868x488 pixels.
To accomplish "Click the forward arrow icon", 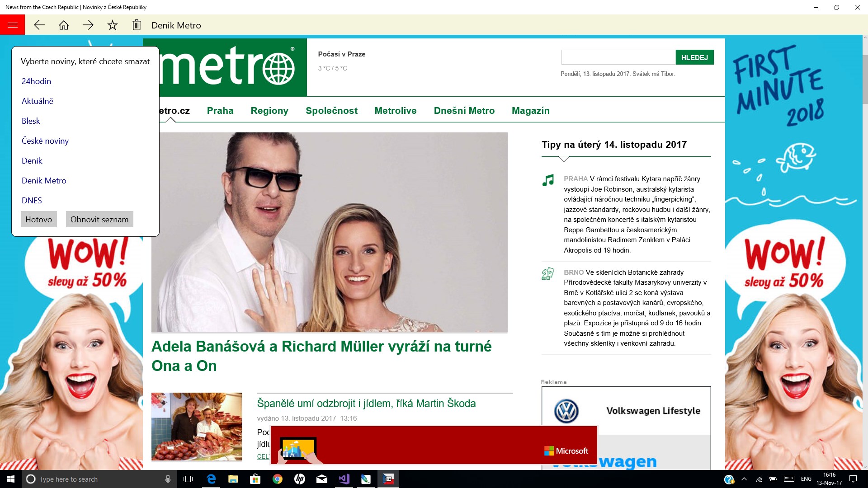I will click(88, 25).
